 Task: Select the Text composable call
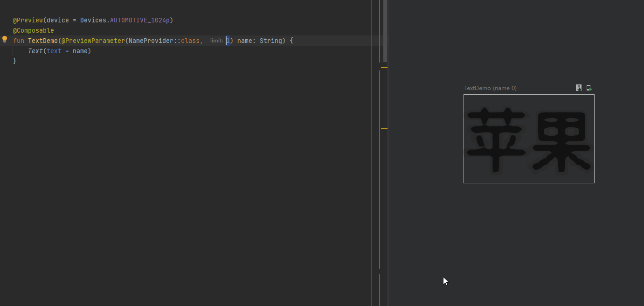[x=35, y=51]
